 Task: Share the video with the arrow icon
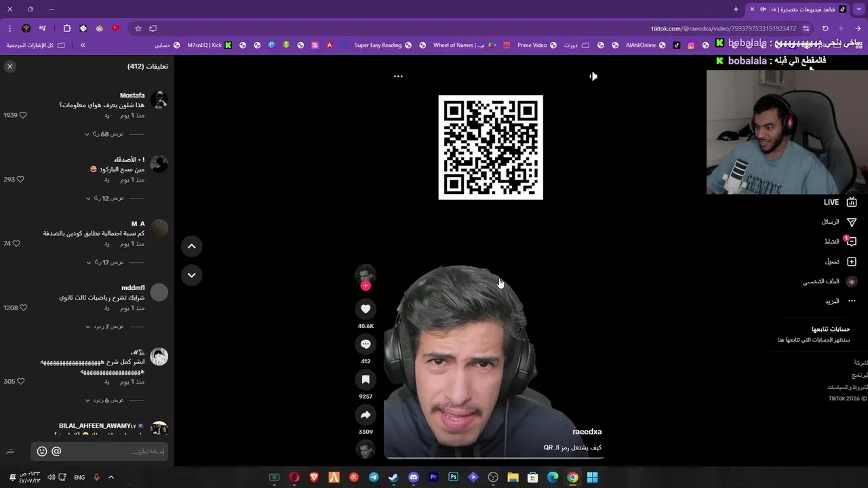click(366, 415)
